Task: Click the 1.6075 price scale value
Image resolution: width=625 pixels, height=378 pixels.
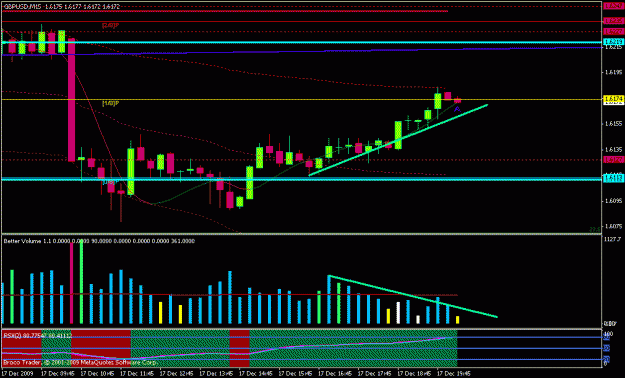Action: [613, 226]
